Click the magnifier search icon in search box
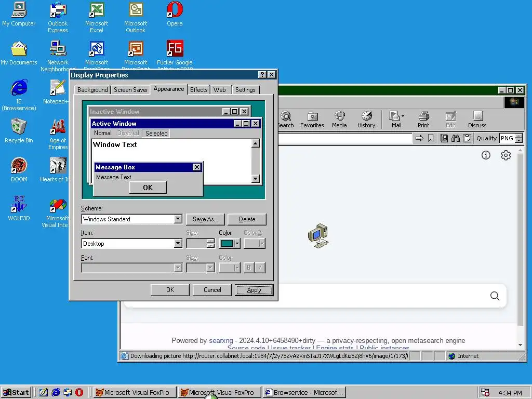532x399 pixels. [495, 296]
